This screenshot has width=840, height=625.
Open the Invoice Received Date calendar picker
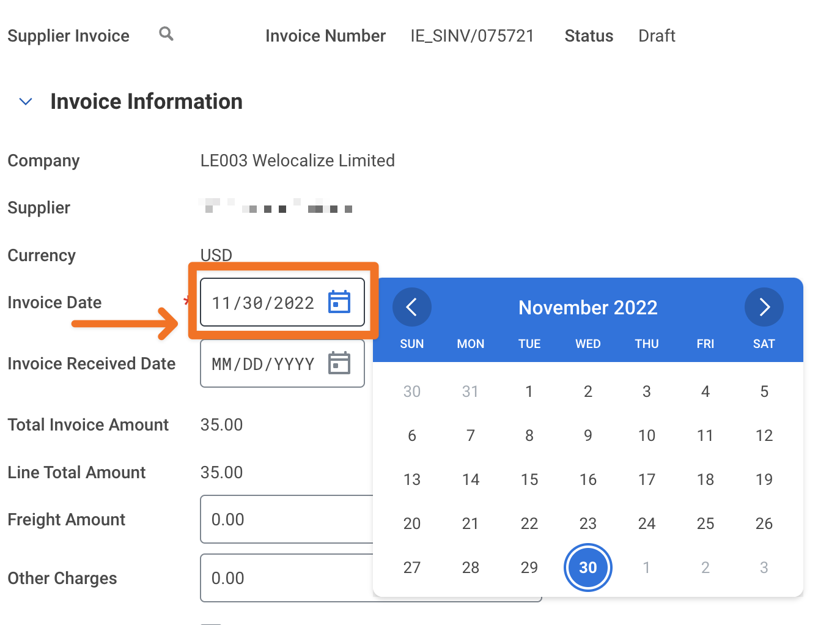coord(339,363)
